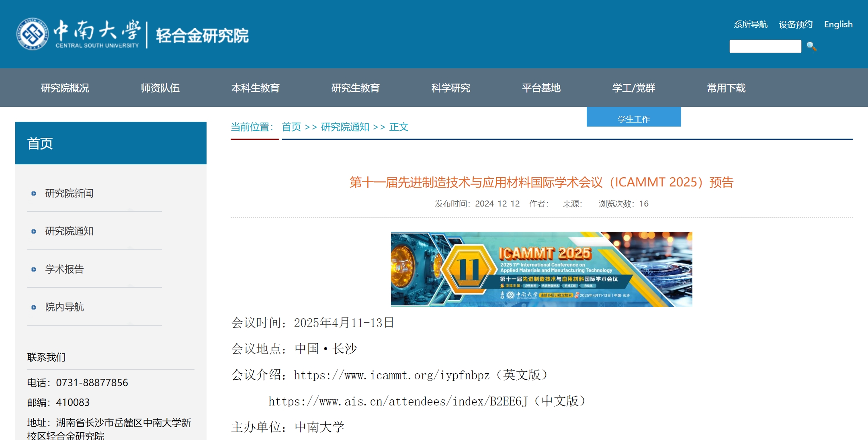Open 设备预约 link in header
Screen dimensions: 868x440
click(x=796, y=25)
